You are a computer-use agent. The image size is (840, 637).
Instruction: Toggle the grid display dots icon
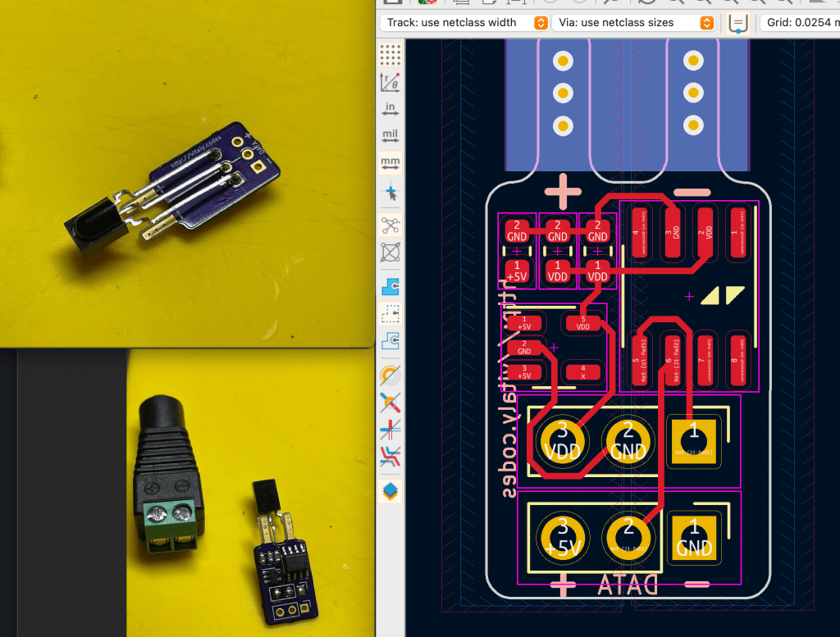(x=390, y=54)
